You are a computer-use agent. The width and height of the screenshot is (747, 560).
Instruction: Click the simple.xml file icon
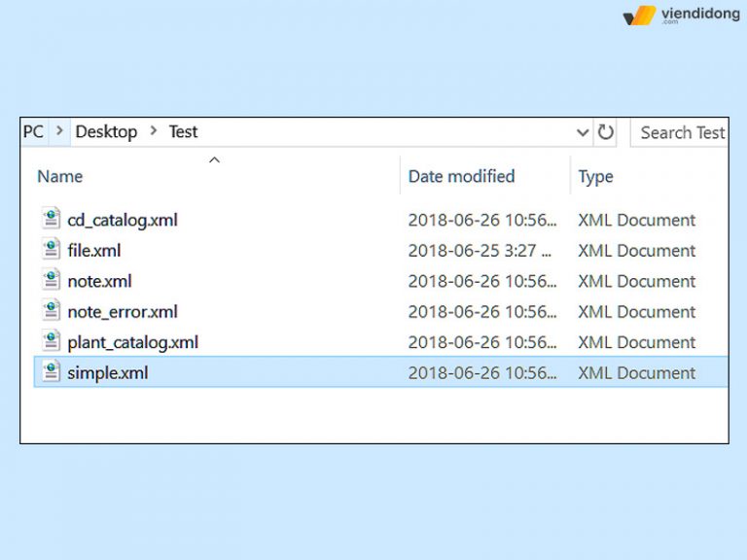pyautogui.click(x=51, y=372)
